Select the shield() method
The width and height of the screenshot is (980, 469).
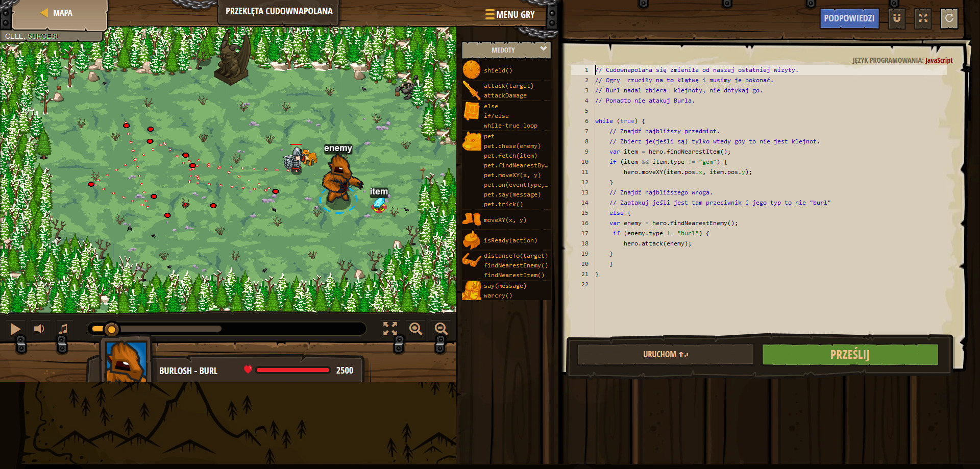[498, 70]
